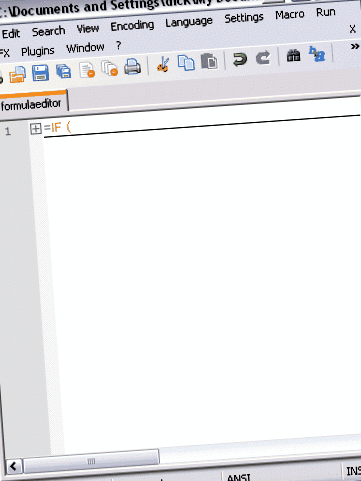This screenshot has height=481, width=361.
Task: Close the document with the menu bar X
Action: point(352,29)
